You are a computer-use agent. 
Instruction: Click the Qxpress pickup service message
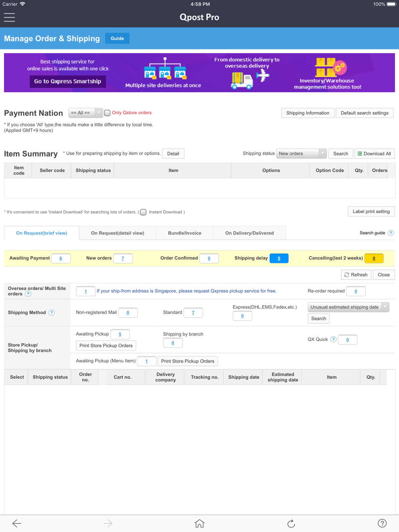tap(186, 291)
